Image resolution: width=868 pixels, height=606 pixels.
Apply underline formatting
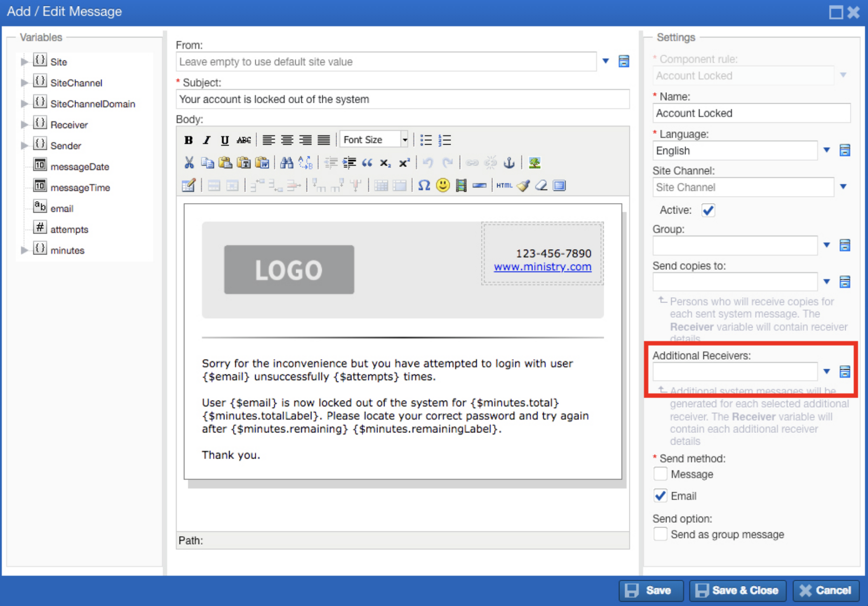click(224, 140)
